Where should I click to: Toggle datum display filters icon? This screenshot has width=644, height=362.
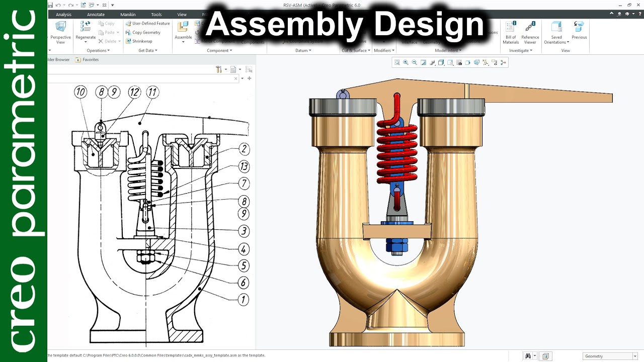485,62
